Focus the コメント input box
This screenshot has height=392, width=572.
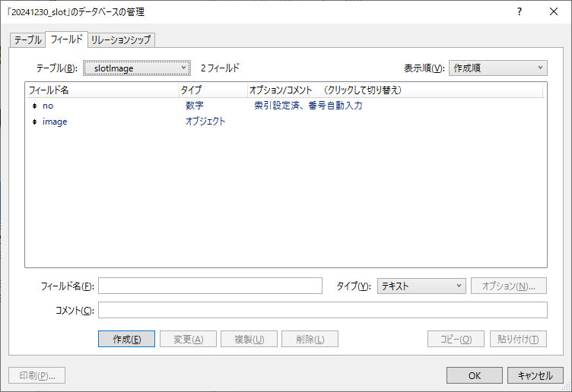[323, 310]
